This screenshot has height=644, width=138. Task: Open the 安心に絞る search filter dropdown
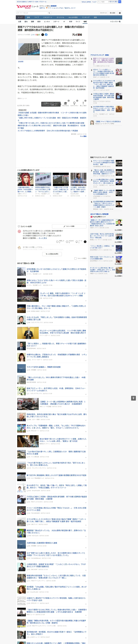coord(113,2)
